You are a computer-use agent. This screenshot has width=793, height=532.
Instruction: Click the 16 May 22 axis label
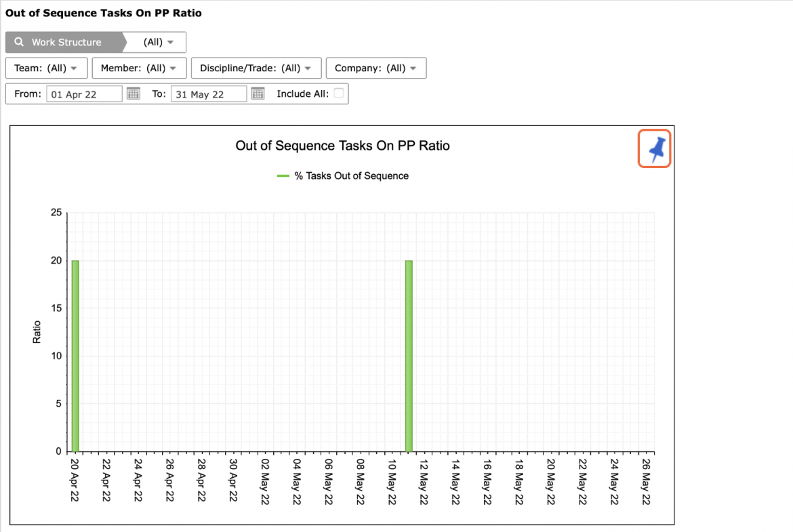coord(487,481)
